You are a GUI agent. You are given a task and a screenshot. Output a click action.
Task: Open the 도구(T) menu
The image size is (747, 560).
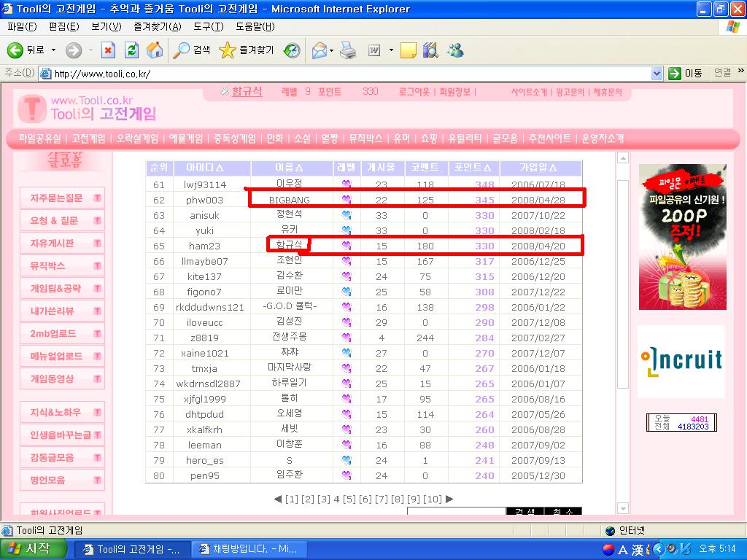tap(208, 27)
